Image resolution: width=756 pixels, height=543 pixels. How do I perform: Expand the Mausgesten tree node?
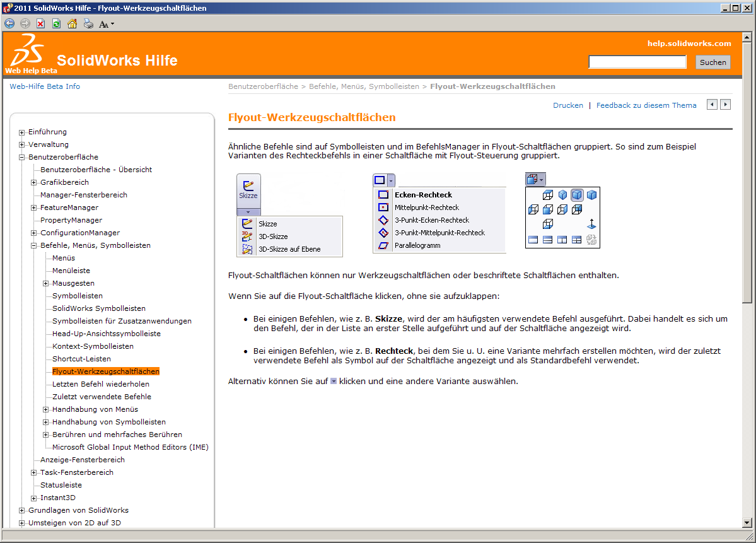pyautogui.click(x=46, y=284)
